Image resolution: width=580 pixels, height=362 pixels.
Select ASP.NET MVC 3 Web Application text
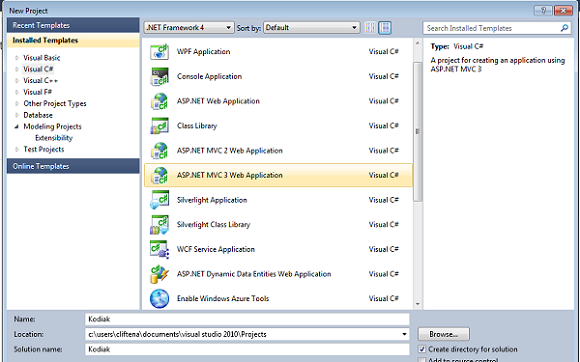(230, 175)
